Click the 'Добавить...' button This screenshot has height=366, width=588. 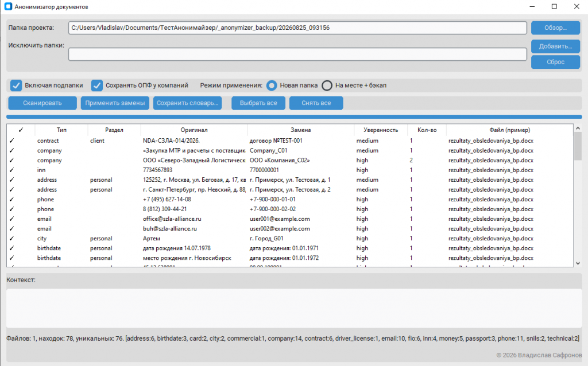[x=555, y=46]
